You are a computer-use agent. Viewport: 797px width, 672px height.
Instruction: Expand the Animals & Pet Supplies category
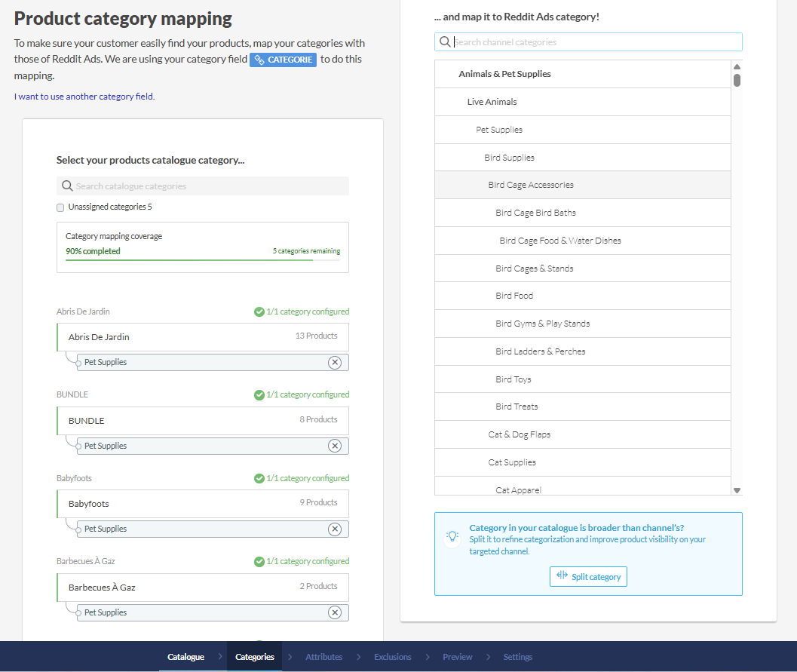click(504, 74)
